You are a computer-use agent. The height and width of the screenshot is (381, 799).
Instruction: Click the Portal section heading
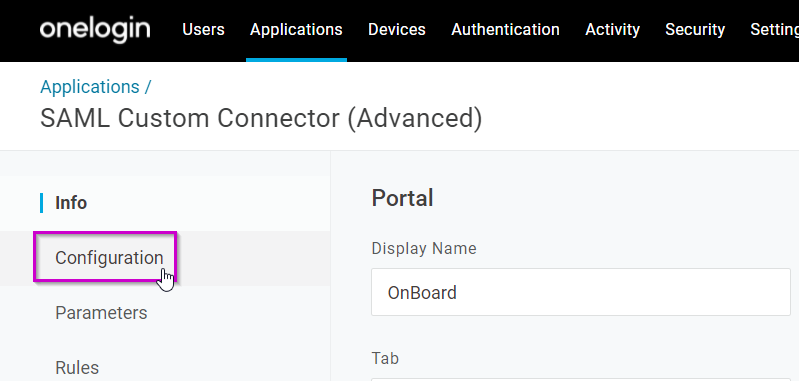[402, 198]
